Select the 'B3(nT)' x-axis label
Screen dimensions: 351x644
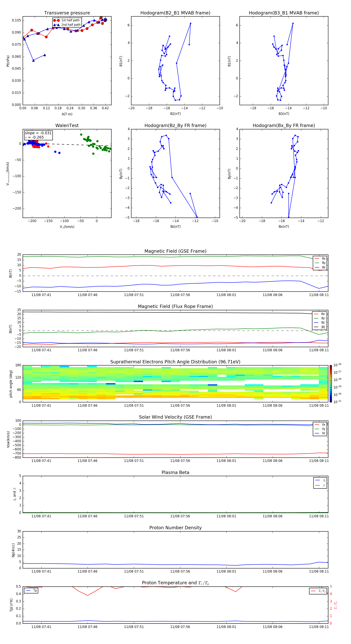point(284,114)
